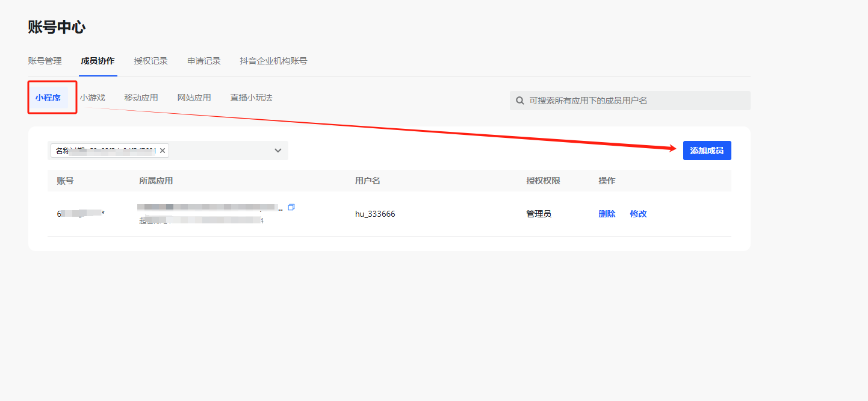Focus the member username search field
This screenshot has height=401, width=868.
635,101
